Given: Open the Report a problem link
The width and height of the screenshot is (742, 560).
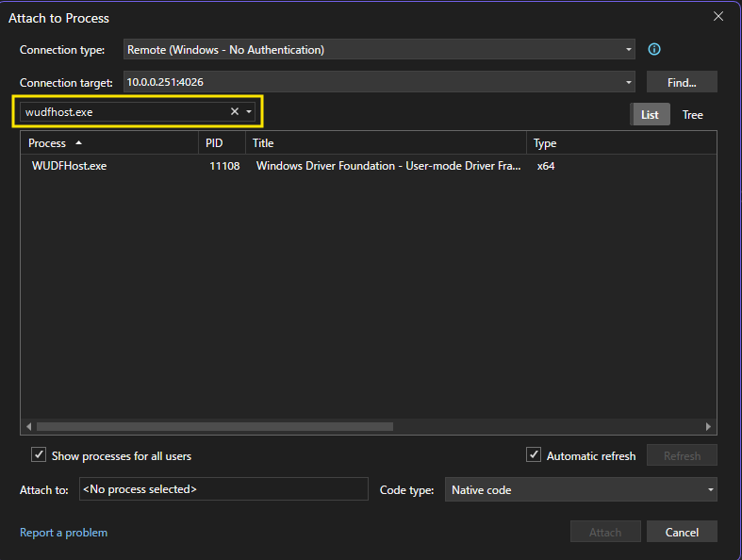Looking at the screenshot, I should [63, 533].
